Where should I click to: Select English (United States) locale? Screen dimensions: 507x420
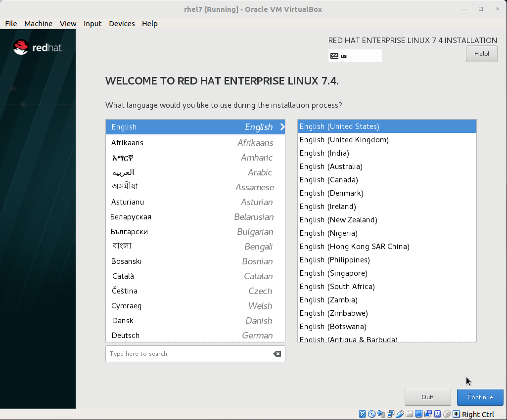(x=387, y=126)
